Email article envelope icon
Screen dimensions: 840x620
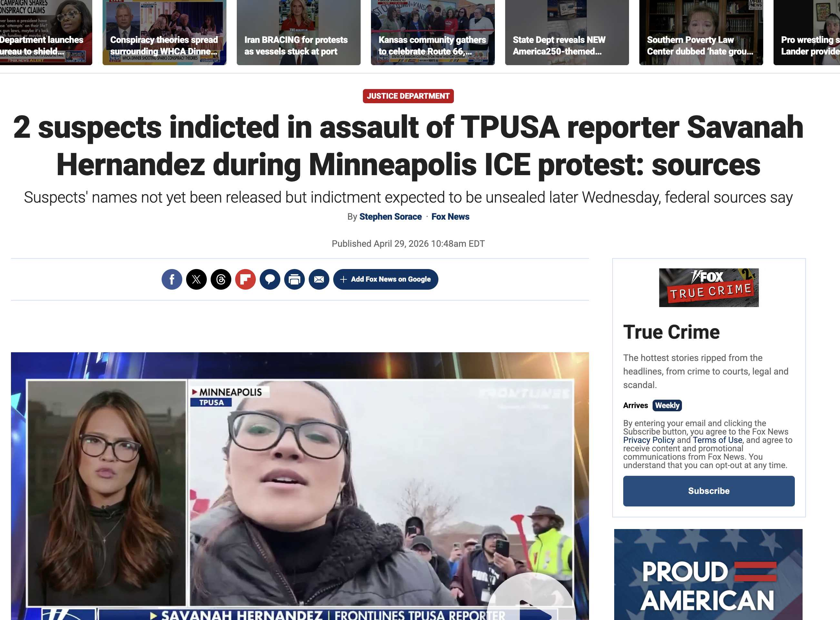tap(319, 279)
